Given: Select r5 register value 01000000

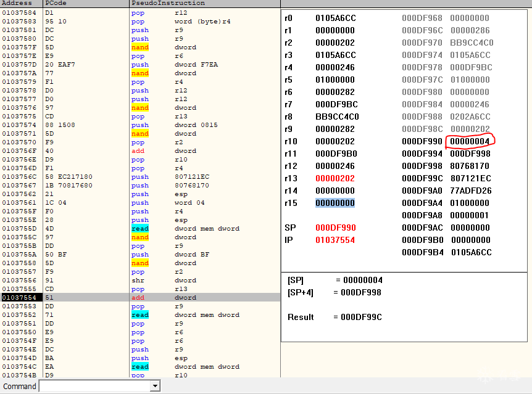Looking at the screenshot, I should click(x=335, y=80).
